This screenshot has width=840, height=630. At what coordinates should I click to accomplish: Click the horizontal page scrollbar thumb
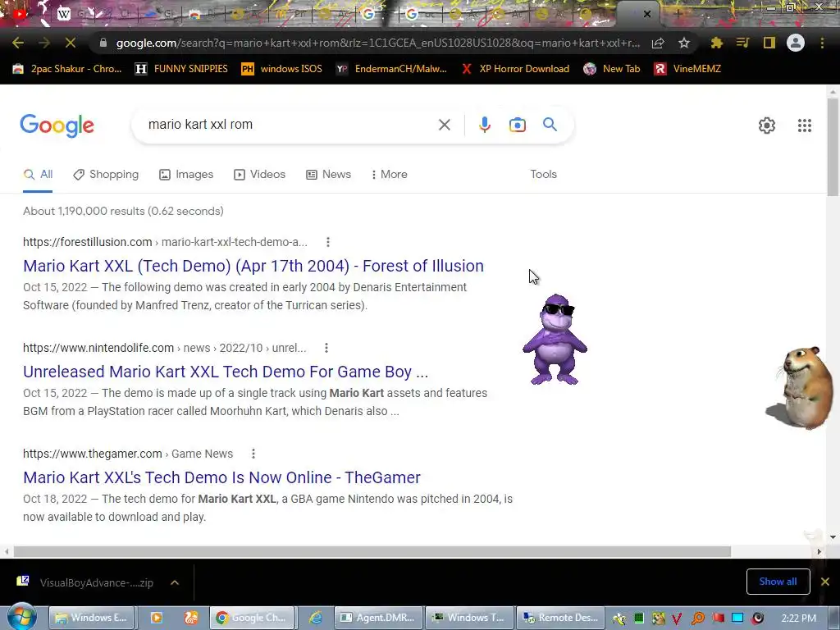(372, 551)
